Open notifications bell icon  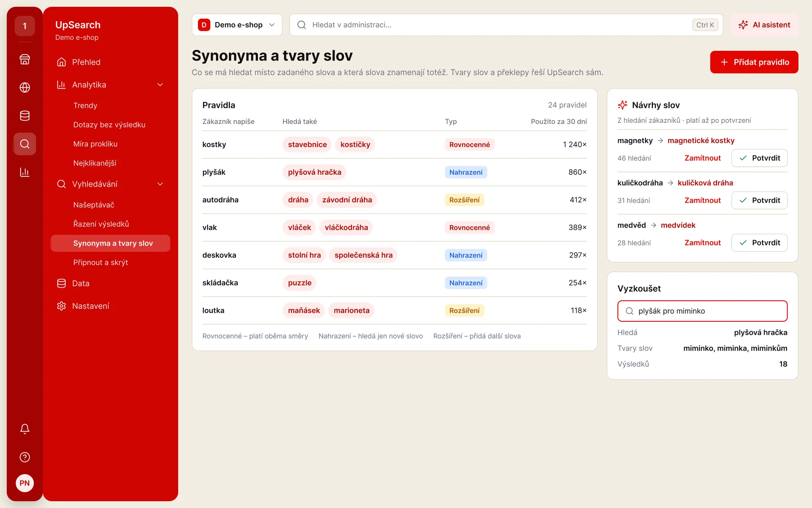point(25,429)
